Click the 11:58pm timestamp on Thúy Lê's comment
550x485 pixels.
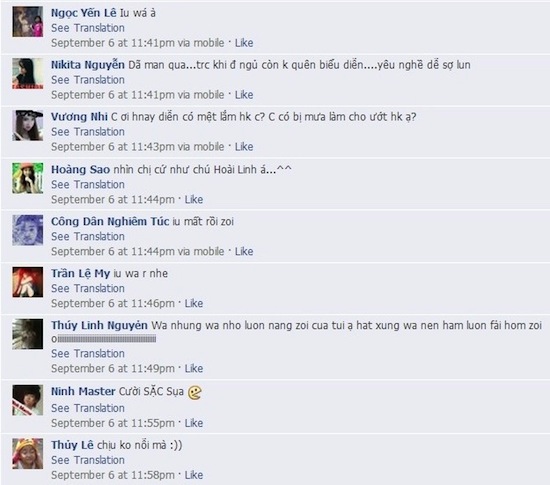(113, 475)
